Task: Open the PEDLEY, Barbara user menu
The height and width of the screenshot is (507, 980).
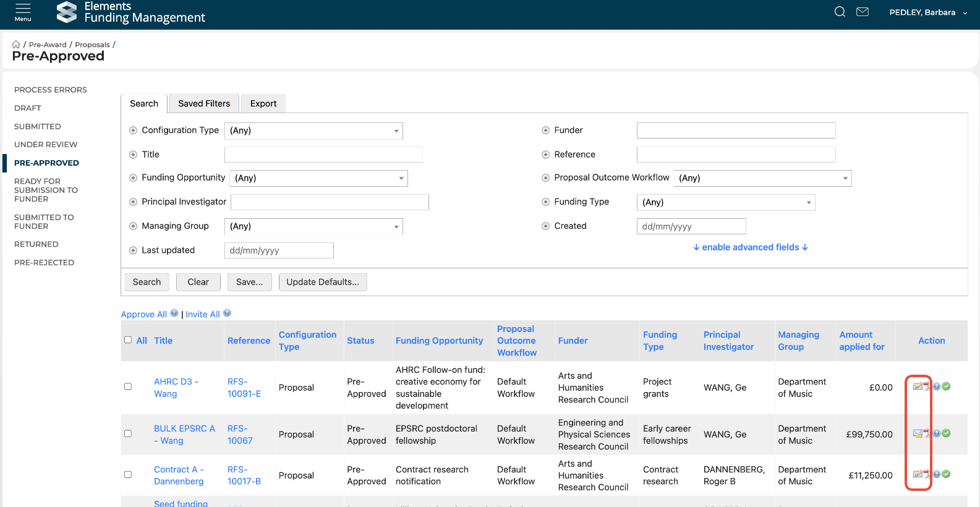Action: (x=927, y=12)
